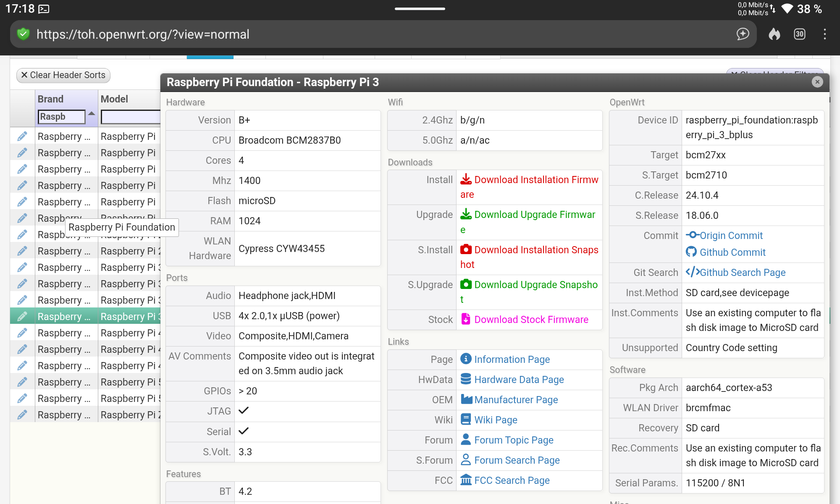Click the Brand filter input containing Raspb

(61, 117)
